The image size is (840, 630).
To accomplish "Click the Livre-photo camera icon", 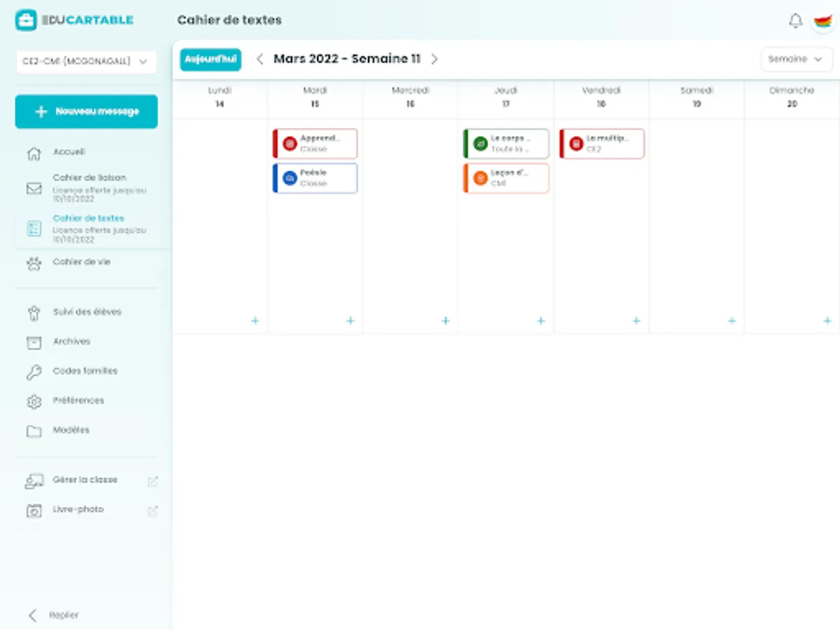I will point(34,510).
